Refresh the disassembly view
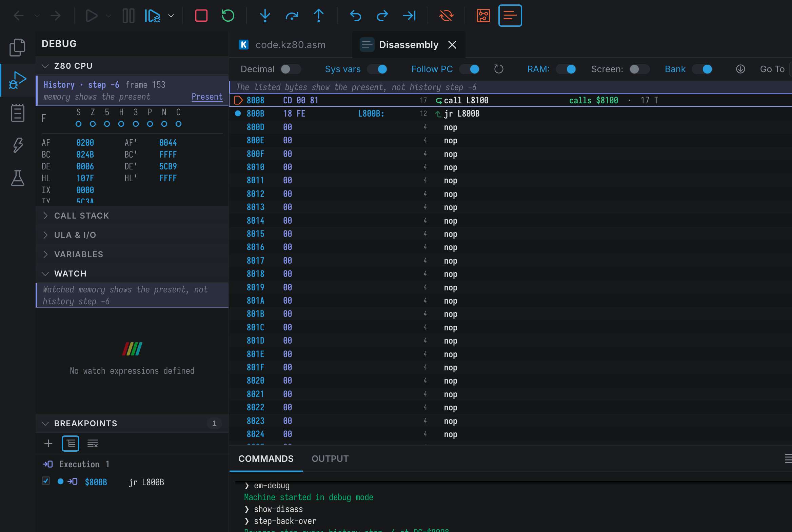The height and width of the screenshot is (532, 792). [x=498, y=69]
